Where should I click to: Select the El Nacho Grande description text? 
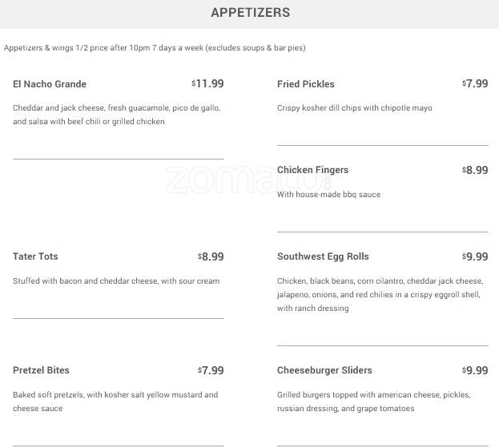coord(116,115)
